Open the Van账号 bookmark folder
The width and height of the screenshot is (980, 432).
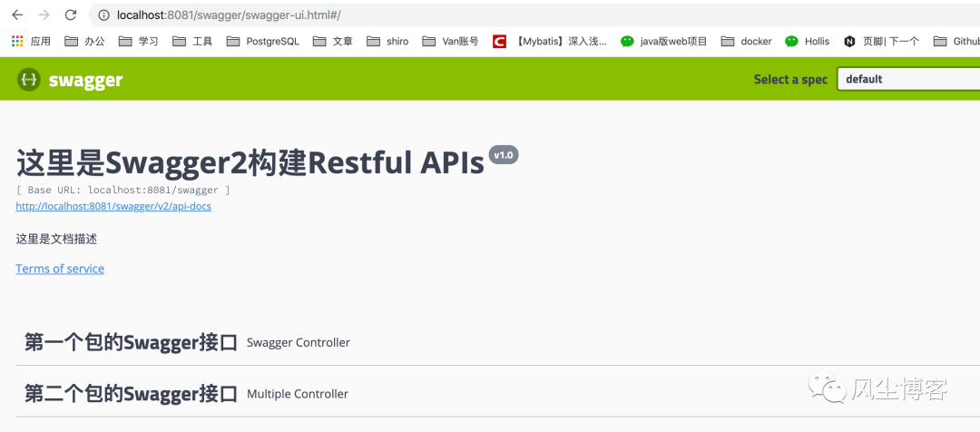(451, 41)
